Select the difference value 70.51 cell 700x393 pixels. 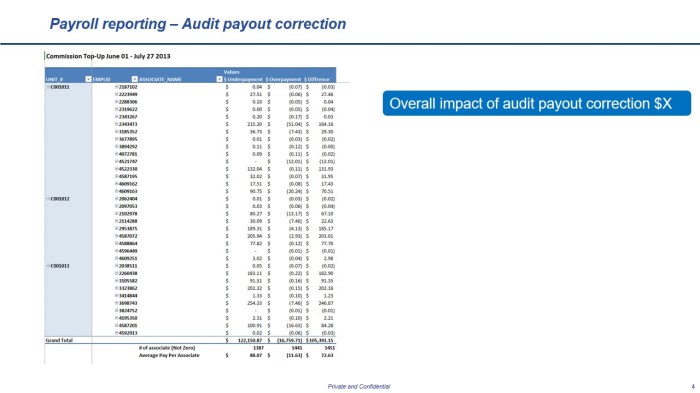pyautogui.click(x=327, y=191)
